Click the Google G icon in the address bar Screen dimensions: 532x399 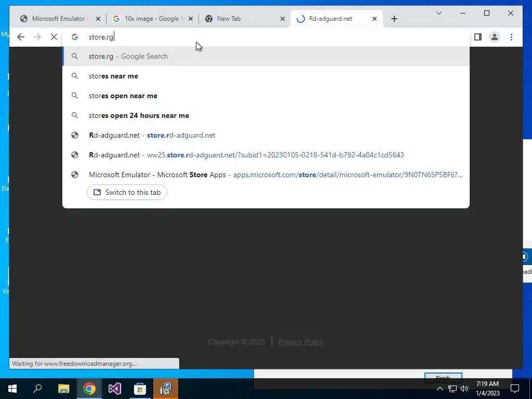point(75,37)
